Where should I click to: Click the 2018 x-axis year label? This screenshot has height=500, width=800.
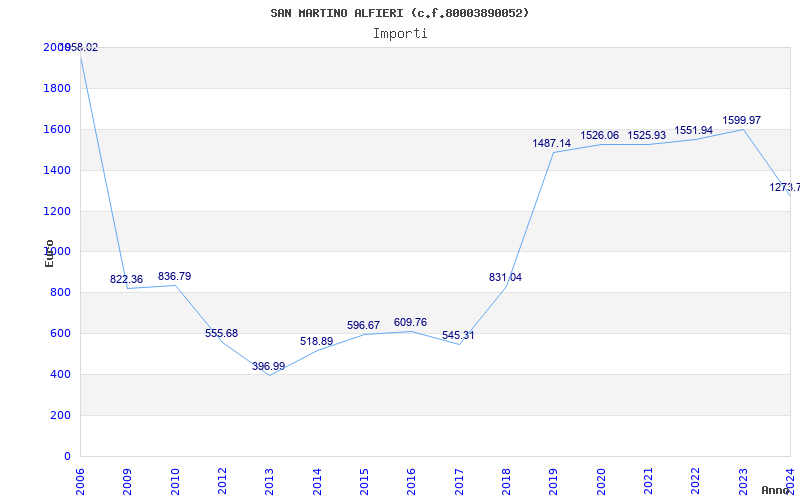(506, 481)
